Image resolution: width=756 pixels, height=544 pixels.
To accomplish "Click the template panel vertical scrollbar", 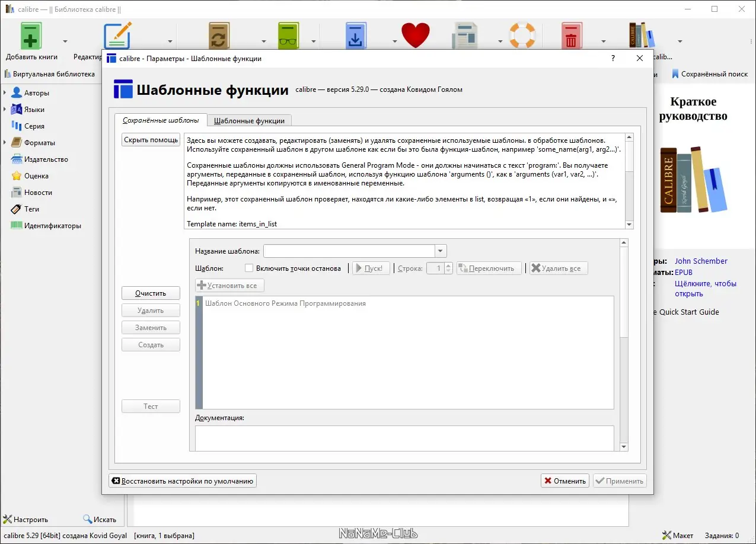I will tap(624, 344).
